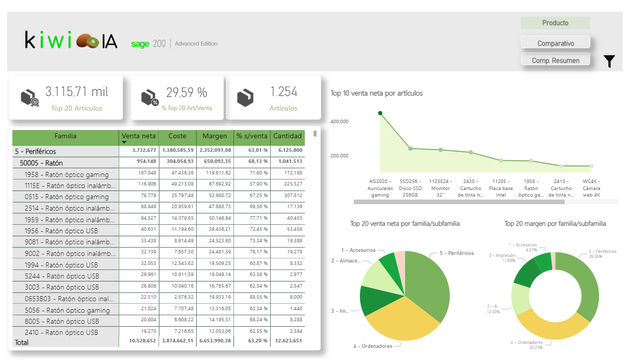The height and width of the screenshot is (364, 628).
Task: Select the 1958 - Ratón óptico gaming row
Action: pyautogui.click(x=66, y=174)
